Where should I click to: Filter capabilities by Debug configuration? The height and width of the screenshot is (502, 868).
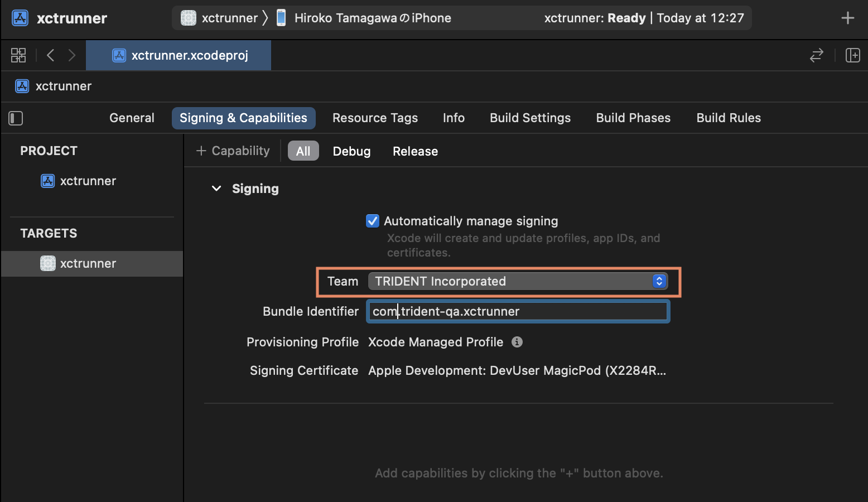[351, 151]
